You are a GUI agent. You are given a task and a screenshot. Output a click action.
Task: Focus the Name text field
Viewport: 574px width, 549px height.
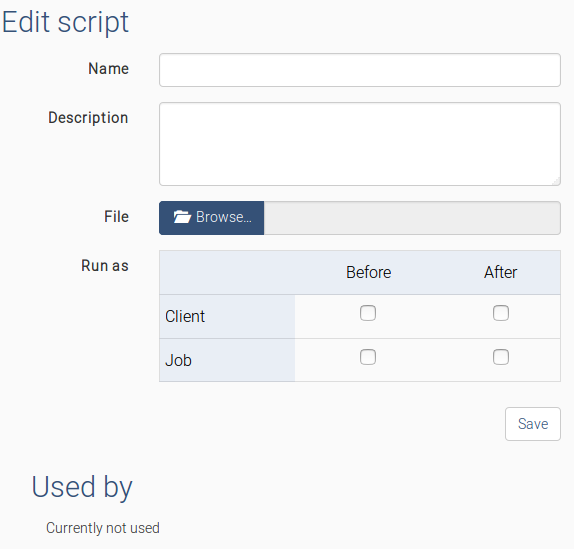coord(360,70)
